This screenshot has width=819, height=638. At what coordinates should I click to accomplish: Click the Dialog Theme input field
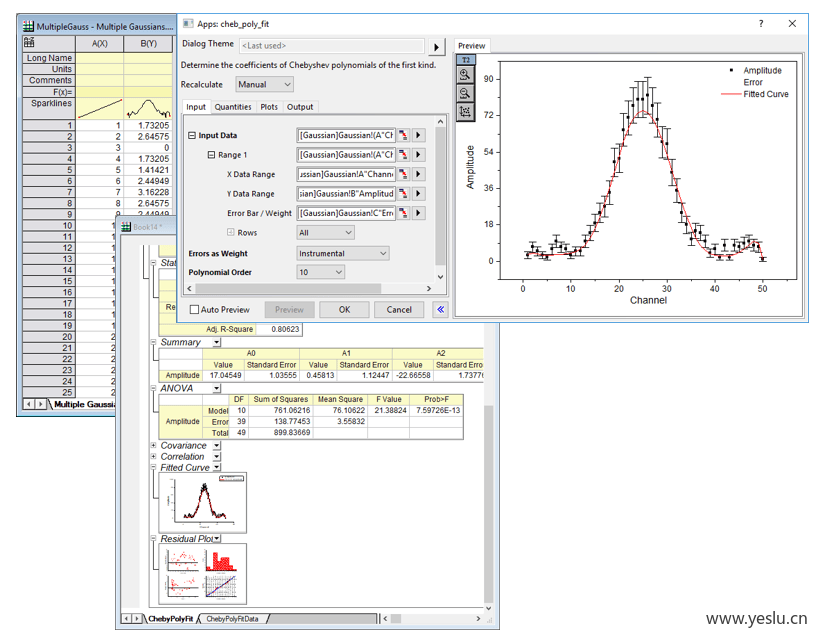[332, 46]
